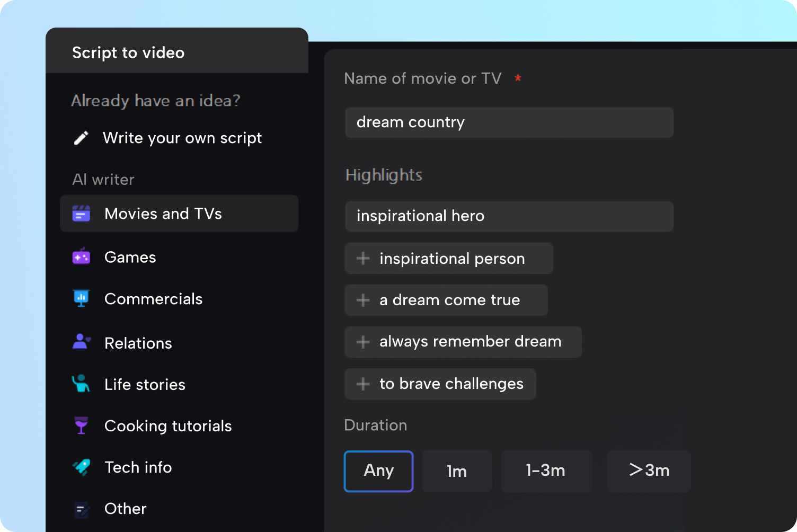
Task: Select the Games menu entry
Action: [x=130, y=257]
